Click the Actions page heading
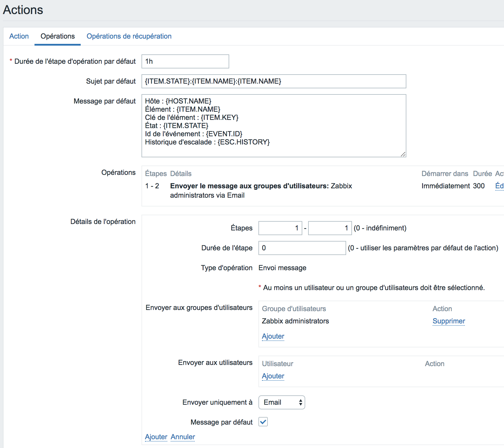Image resolution: width=504 pixels, height=448 pixels. tap(23, 10)
